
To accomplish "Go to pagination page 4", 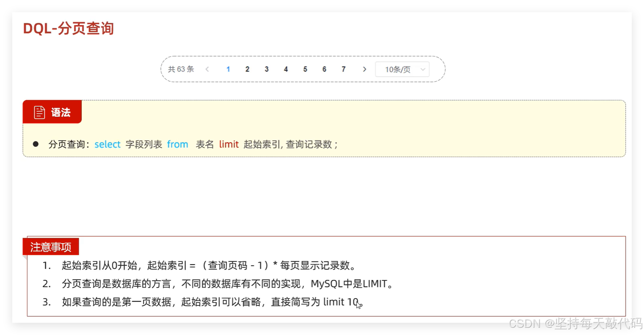I will tap(286, 69).
